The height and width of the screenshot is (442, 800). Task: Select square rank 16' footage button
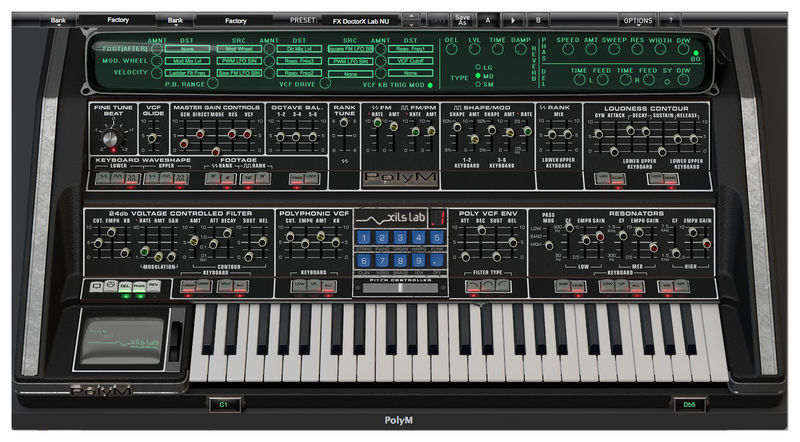coord(248,178)
